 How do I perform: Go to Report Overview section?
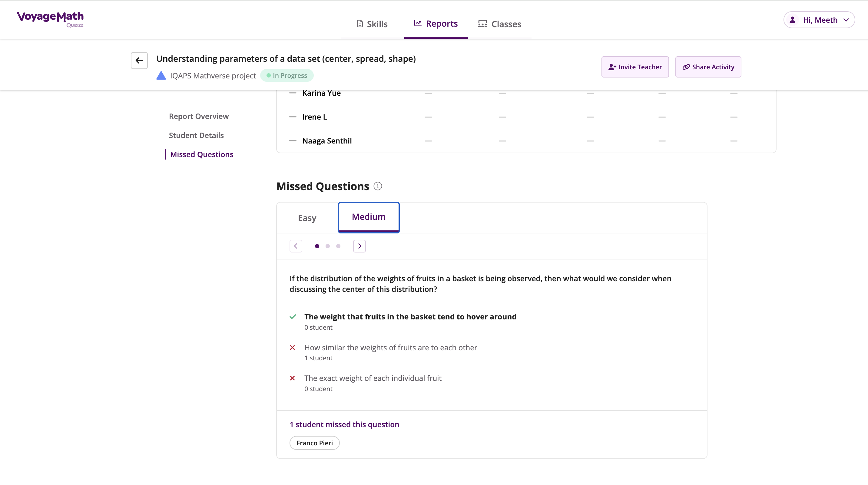tap(199, 116)
